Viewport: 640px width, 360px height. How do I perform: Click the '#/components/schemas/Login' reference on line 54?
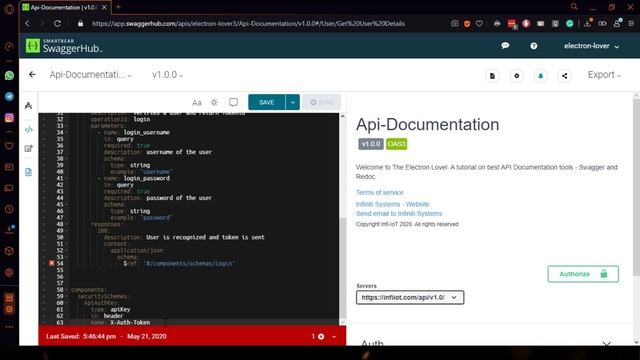(x=189, y=263)
